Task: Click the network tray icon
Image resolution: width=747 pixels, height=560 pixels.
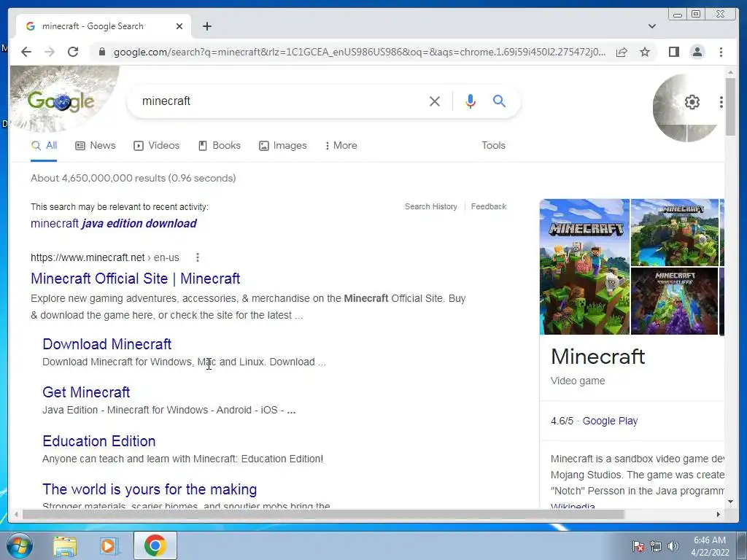Action: click(656, 546)
